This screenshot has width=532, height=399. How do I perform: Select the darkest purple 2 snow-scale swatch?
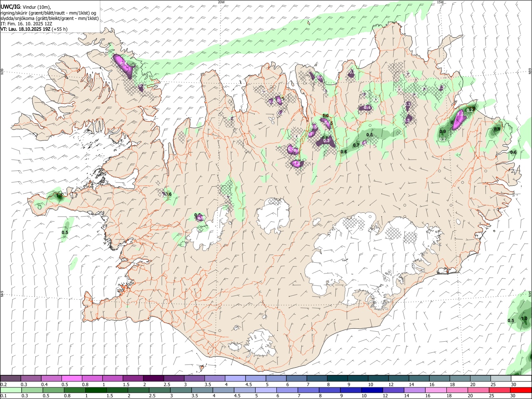click(x=153, y=379)
